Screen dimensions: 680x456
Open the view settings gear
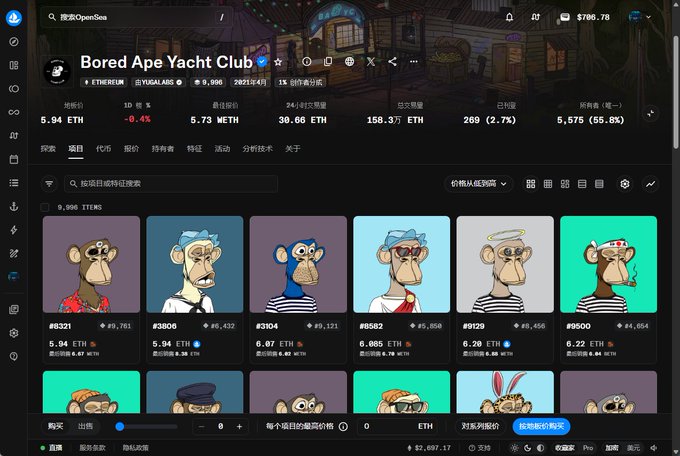click(x=625, y=184)
